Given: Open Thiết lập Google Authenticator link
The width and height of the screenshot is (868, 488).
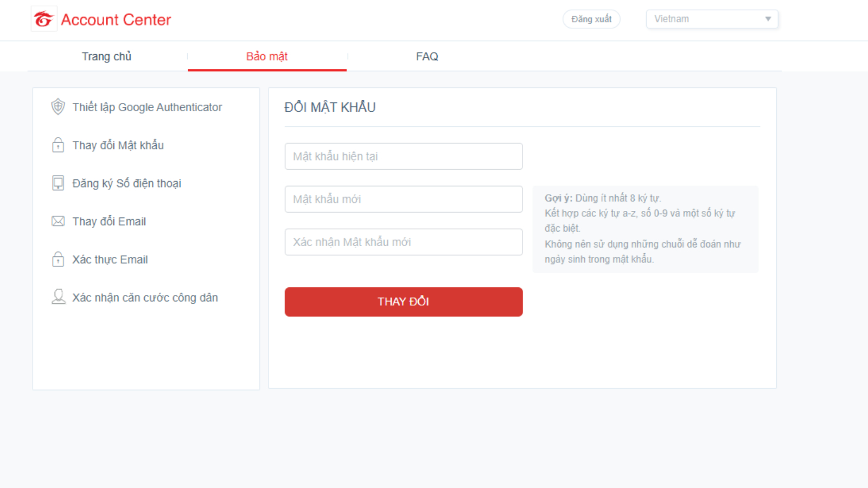Looking at the screenshot, I should pyautogui.click(x=147, y=107).
